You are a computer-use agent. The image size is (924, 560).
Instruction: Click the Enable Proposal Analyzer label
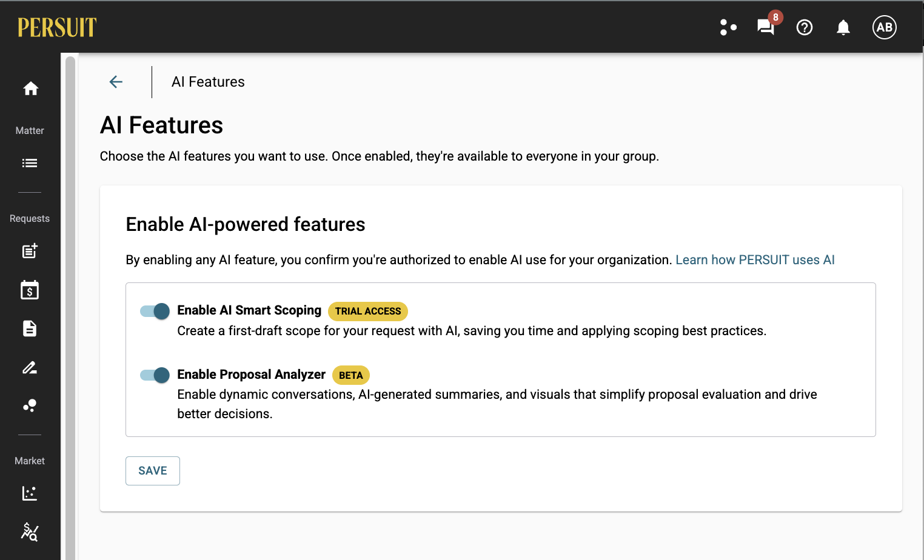pyautogui.click(x=251, y=375)
